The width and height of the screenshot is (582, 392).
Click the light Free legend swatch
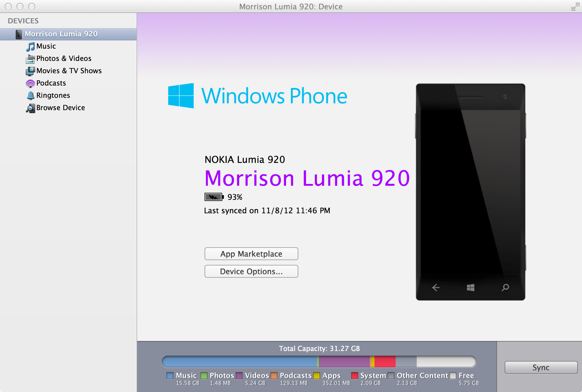tap(453, 376)
